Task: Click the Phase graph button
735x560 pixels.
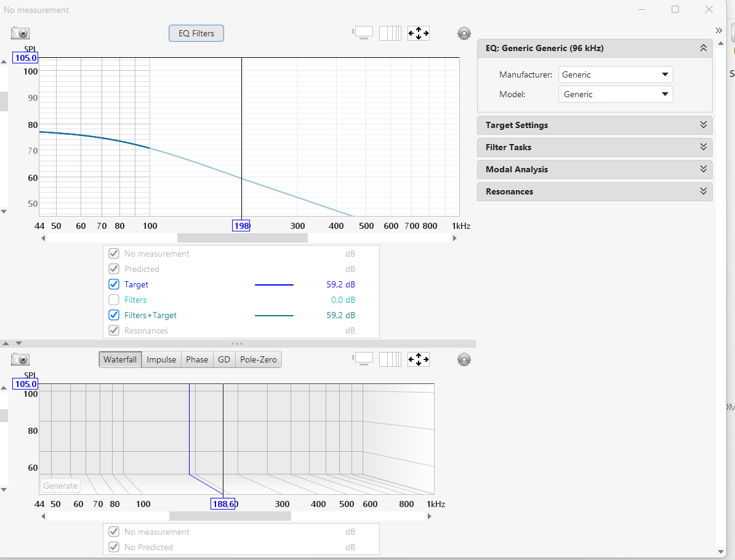Action: [197, 359]
